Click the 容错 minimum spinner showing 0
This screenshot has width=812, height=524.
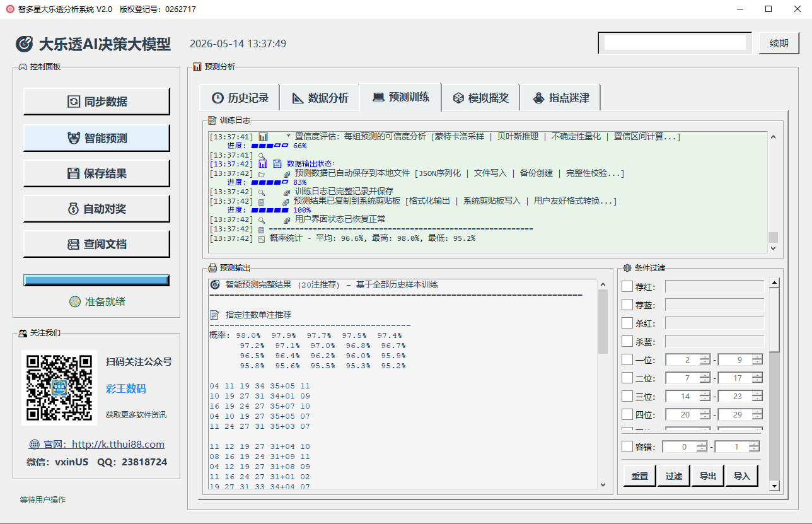(x=685, y=446)
